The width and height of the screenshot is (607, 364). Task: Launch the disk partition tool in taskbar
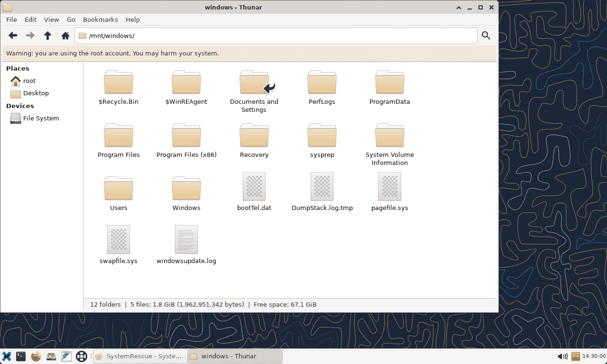[51, 356]
